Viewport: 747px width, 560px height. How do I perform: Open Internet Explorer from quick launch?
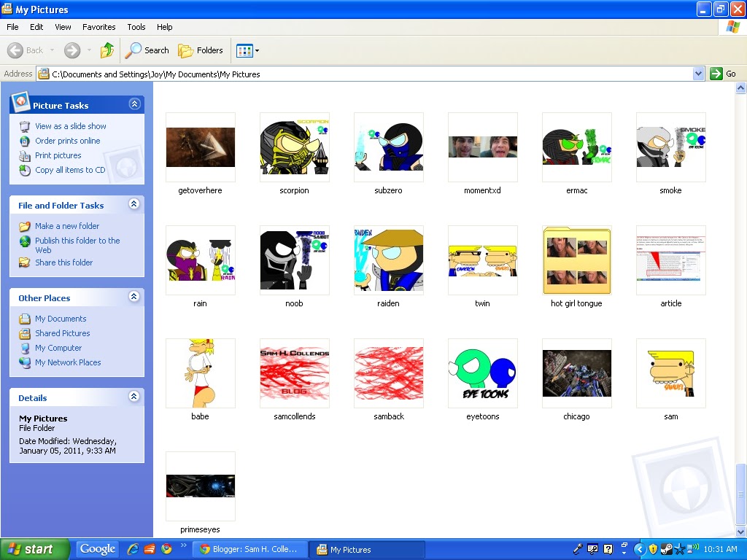[133, 549]
